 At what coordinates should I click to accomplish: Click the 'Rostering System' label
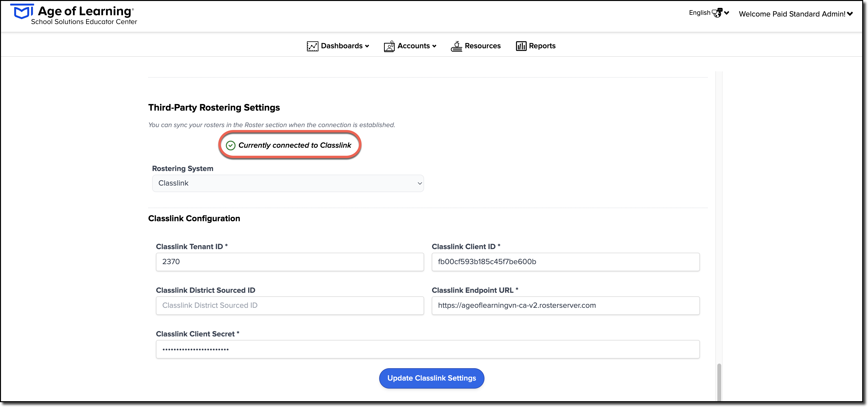183,169
